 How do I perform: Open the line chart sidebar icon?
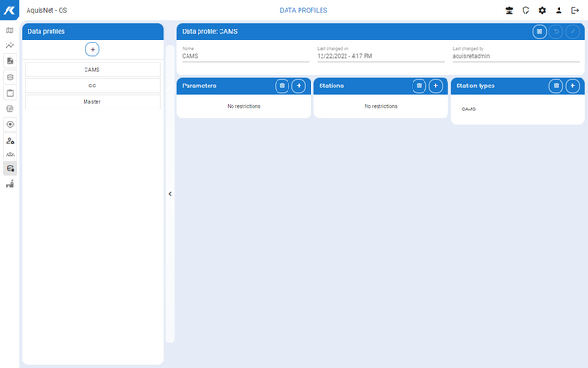(x=10, y=45)
